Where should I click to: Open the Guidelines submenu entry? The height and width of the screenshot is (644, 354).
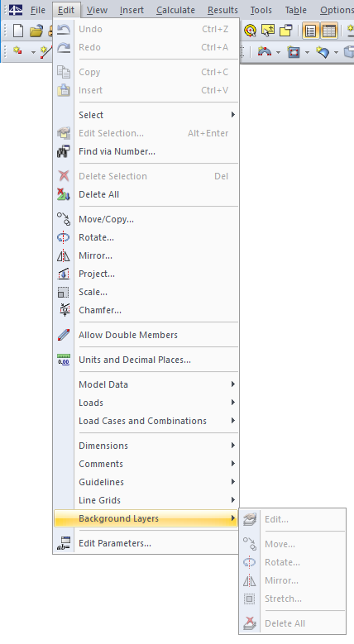pos(146,482)
